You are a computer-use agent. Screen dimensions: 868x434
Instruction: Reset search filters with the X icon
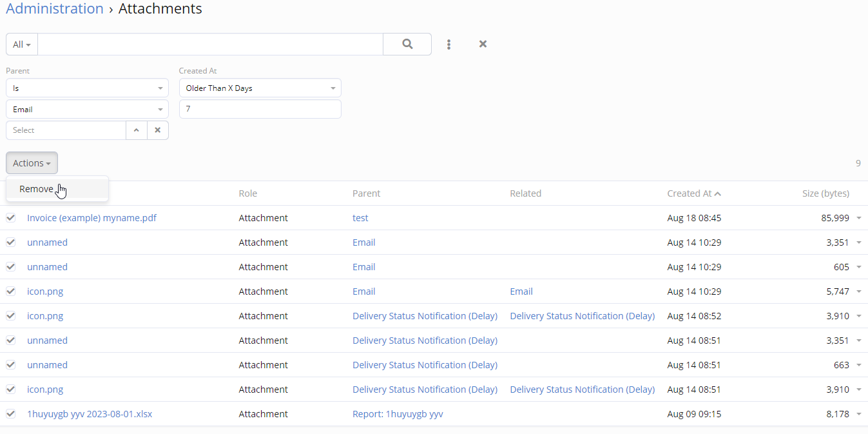[483, 44]
